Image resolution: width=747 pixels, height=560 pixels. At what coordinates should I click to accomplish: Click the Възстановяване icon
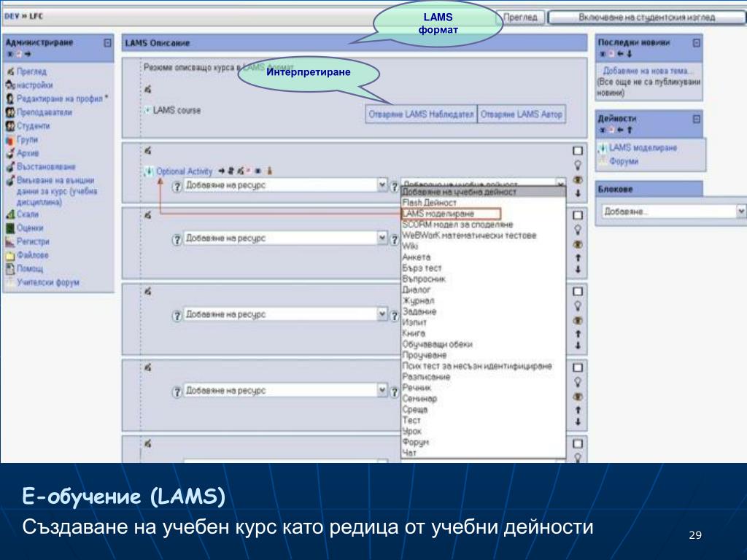pyautogui.click(x=10, y=167)
